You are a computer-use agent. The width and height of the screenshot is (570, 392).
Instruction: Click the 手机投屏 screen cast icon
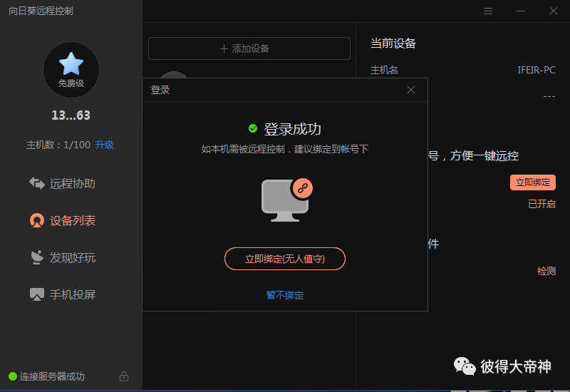point(37,294)
